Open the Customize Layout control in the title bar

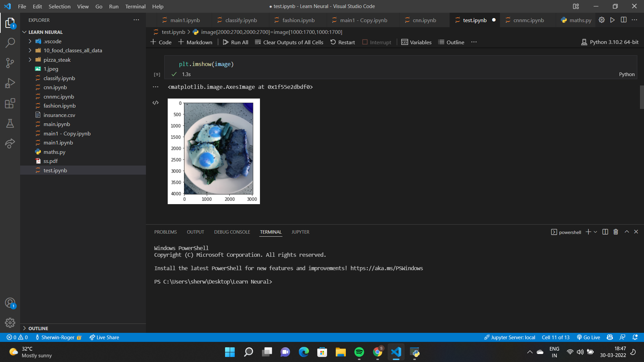576,6
